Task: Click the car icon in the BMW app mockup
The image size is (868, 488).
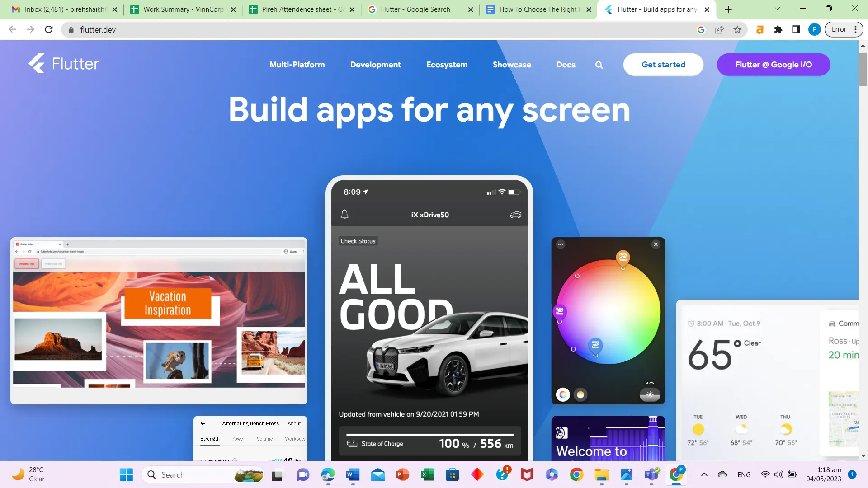Action: [515, 215]
